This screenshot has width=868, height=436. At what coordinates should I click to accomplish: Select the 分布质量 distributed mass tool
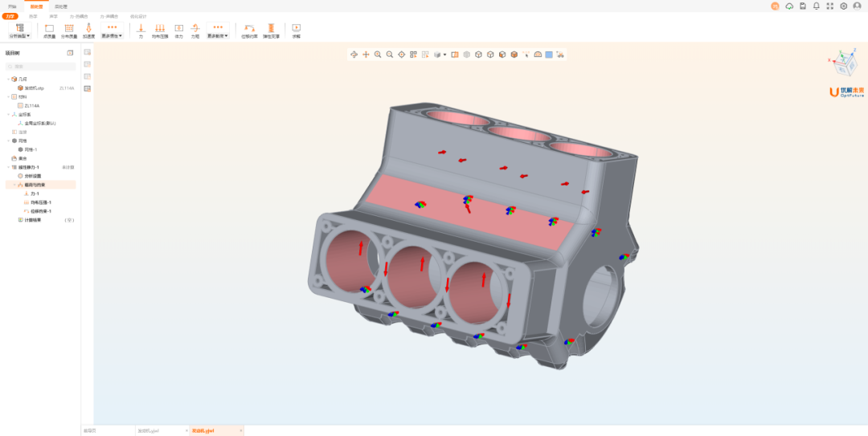click(x=69, y=31)
